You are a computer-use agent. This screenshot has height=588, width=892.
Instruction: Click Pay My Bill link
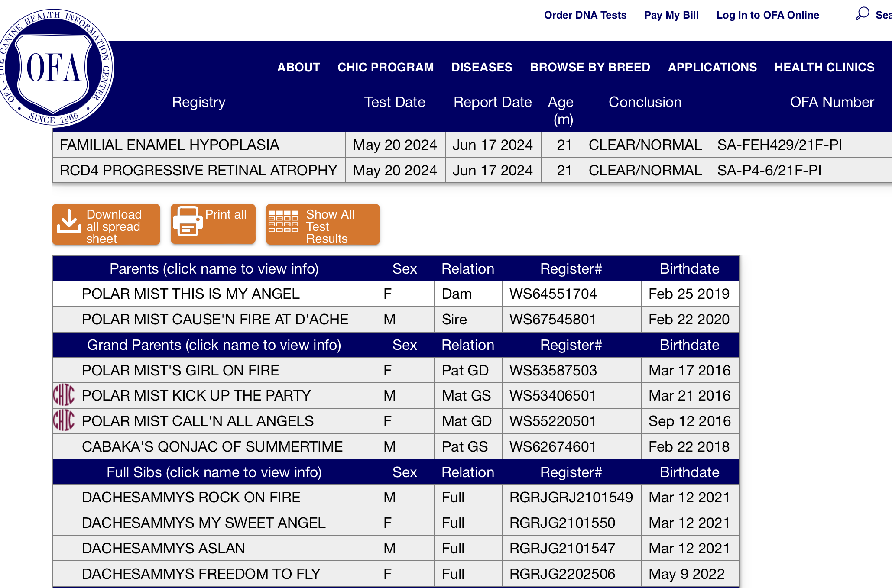coord(671,15)
